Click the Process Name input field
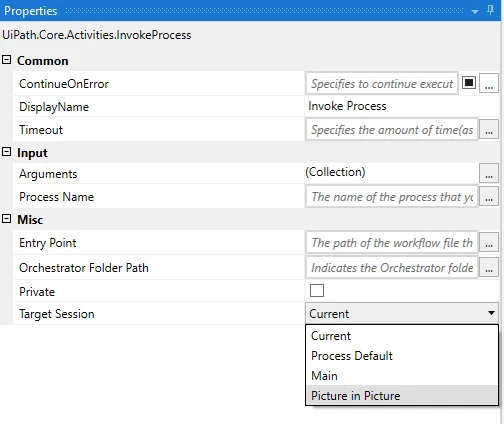 [392, 197]
